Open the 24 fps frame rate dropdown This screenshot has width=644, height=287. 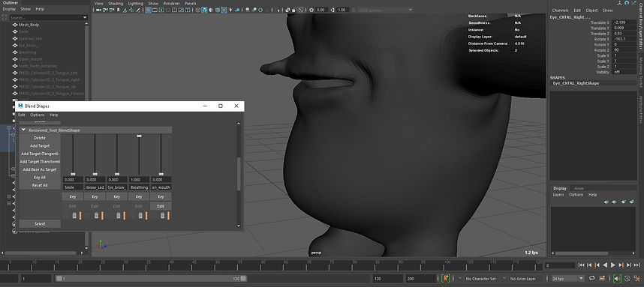567,279
